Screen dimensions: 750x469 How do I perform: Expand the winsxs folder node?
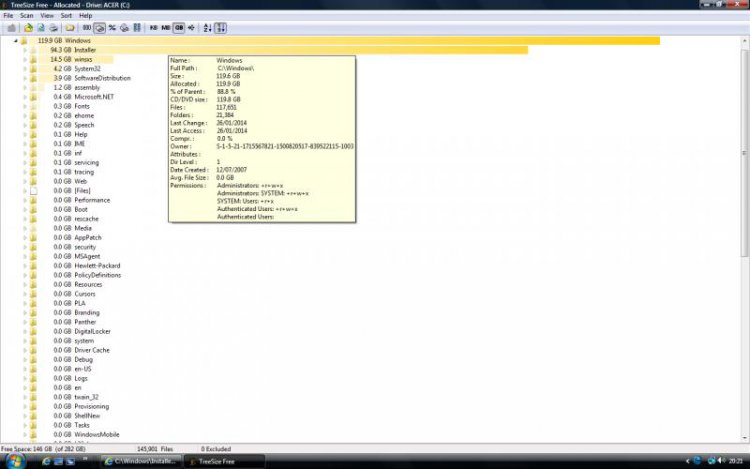click(x=25, y=59)
